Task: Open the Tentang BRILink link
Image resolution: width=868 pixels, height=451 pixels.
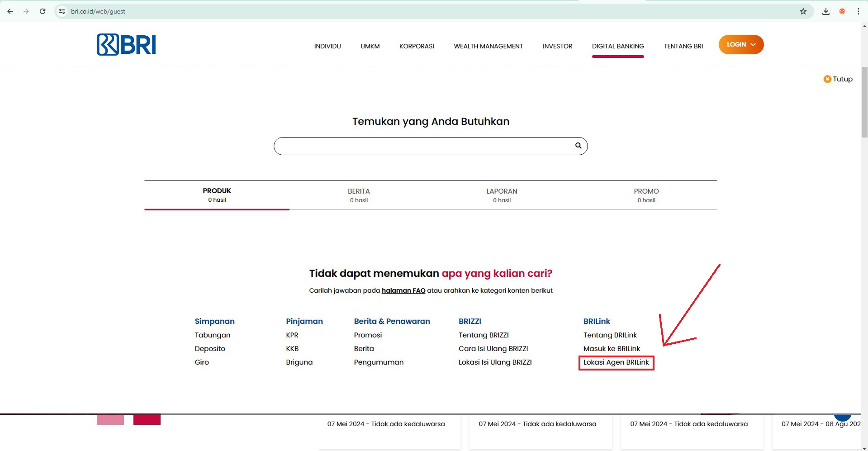Action: (x=610, y=335)
